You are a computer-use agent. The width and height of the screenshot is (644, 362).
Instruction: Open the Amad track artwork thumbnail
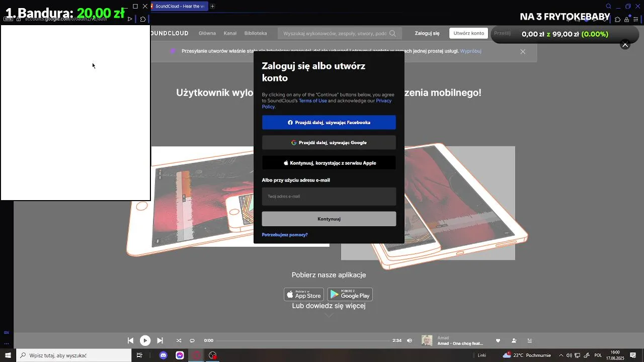pos(427,340)
